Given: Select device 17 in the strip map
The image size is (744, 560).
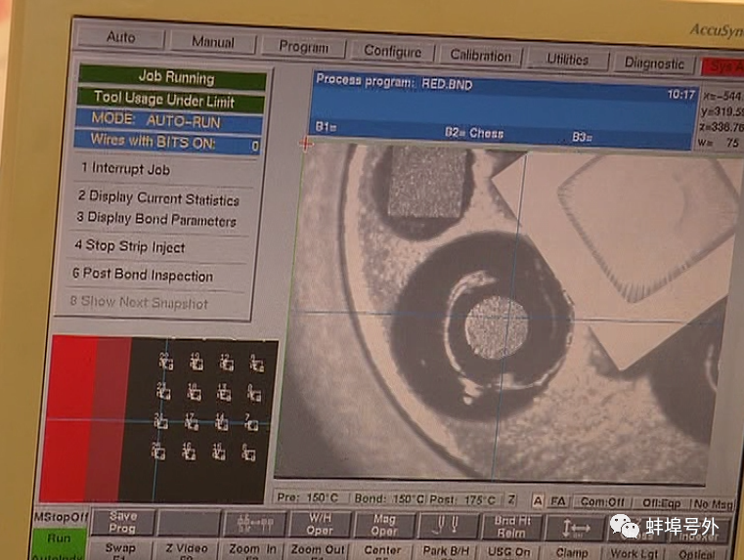Looking at the screenshot, I should [x=192, y=421].
